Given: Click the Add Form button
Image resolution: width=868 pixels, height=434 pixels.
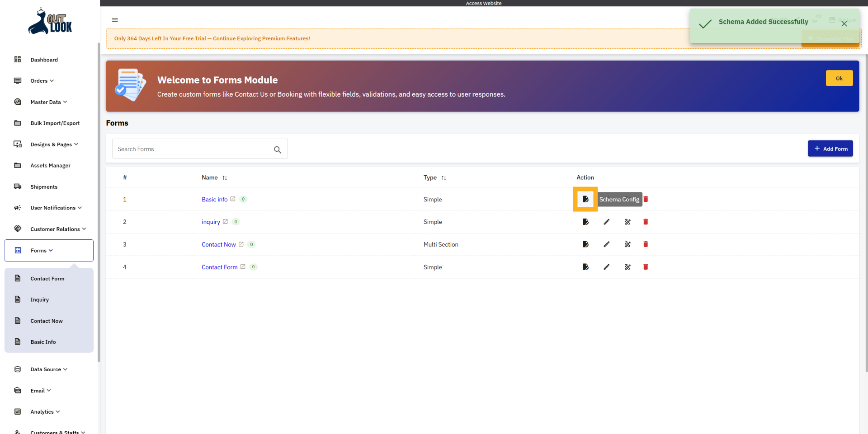Looking at the screenshot, I should click(830, 148).
